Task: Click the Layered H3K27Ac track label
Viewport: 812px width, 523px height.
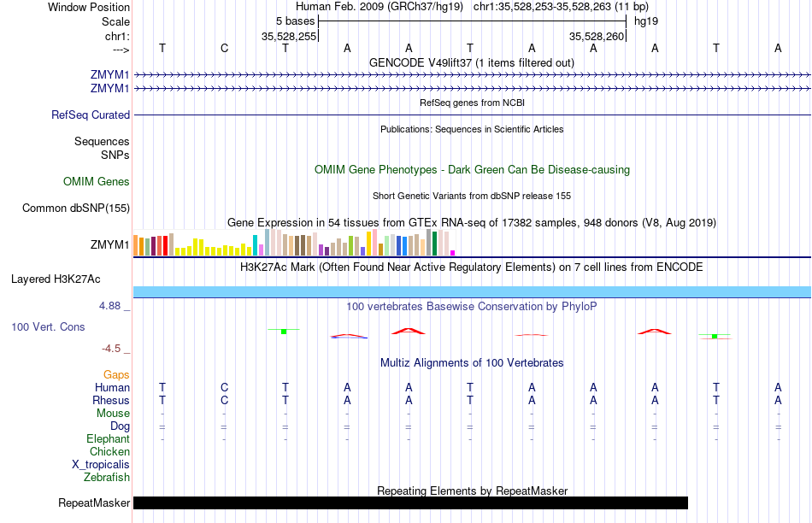Action: point(56,279)
